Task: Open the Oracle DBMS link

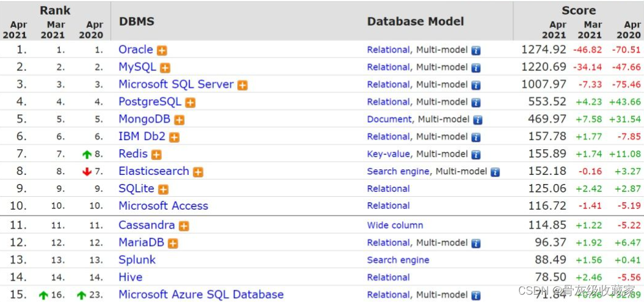Action: (x=136, y=50)
